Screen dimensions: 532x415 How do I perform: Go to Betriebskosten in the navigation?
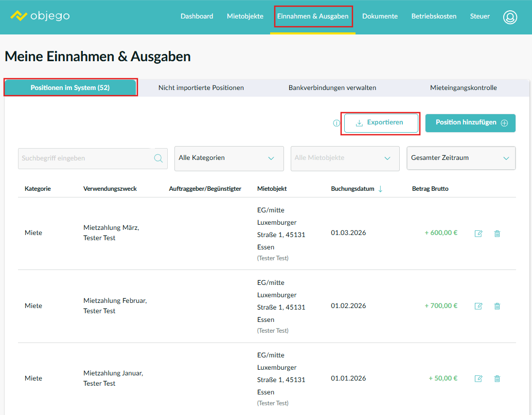434,16
